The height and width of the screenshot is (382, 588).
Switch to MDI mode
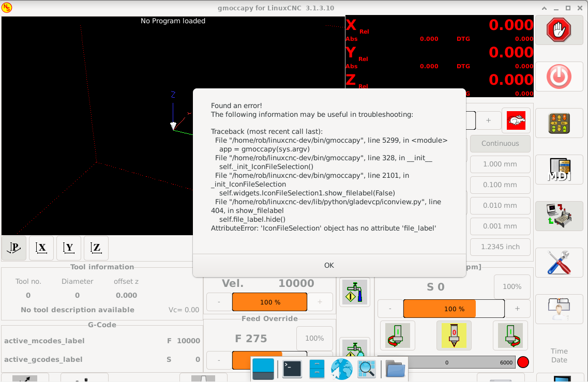coord(559,170)
